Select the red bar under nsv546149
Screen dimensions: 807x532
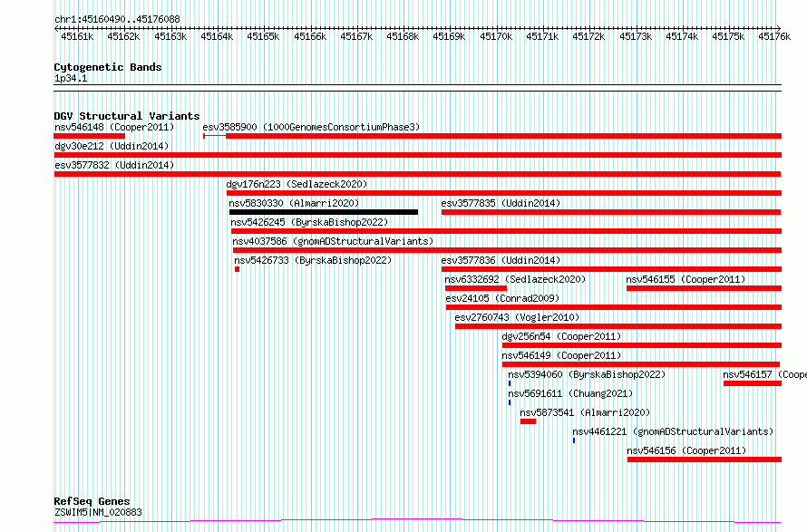tap(641, 364)
